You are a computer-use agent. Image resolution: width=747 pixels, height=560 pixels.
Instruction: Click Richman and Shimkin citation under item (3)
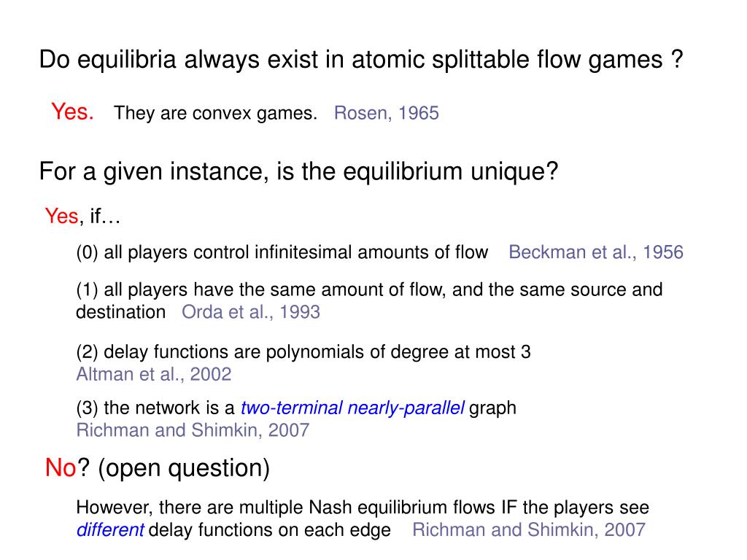pyautogui.click(x=193, y=430)
